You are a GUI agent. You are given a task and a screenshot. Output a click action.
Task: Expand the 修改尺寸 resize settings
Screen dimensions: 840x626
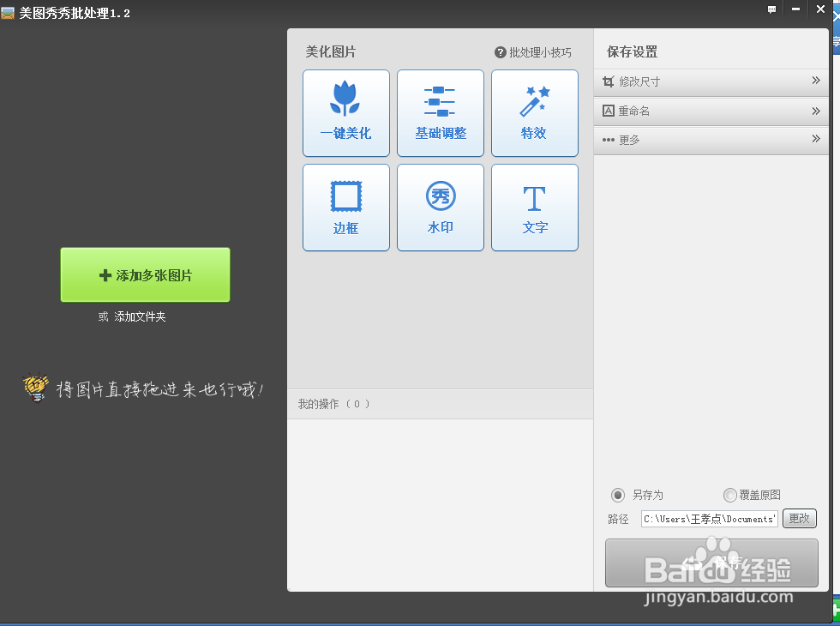(711, 81)
